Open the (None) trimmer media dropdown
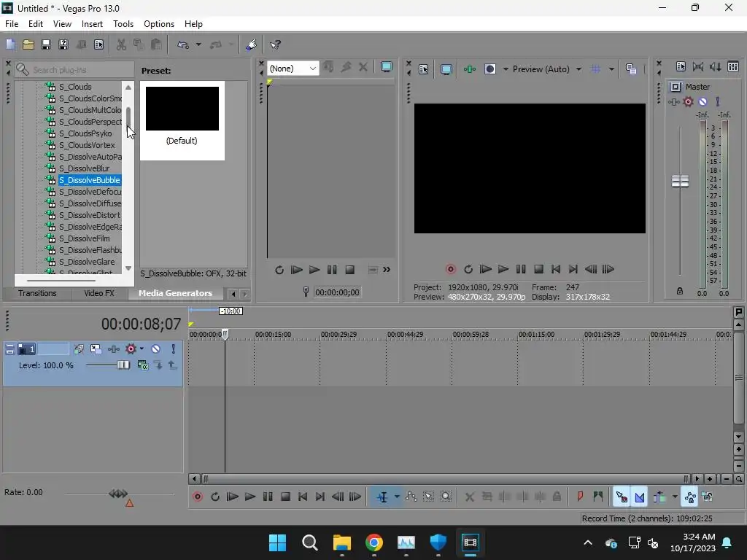 coord(293,69)
